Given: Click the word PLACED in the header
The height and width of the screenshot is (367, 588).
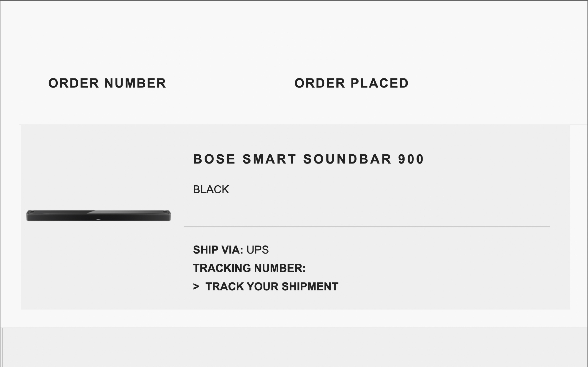Looking at the screenshot, I should coord(380,84).
